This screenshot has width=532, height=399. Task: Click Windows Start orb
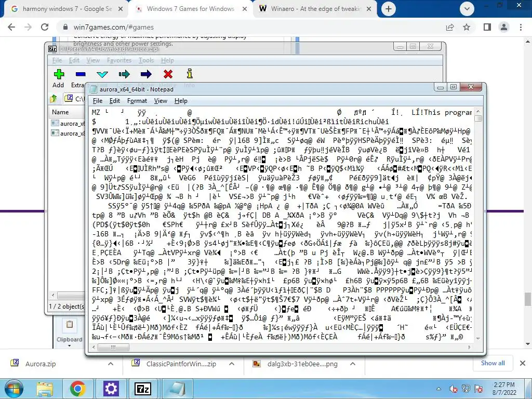[14, 389]
